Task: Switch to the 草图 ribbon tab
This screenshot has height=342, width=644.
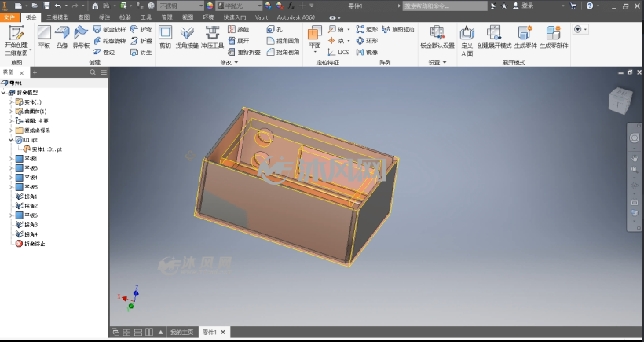Action: pos(84,17)
